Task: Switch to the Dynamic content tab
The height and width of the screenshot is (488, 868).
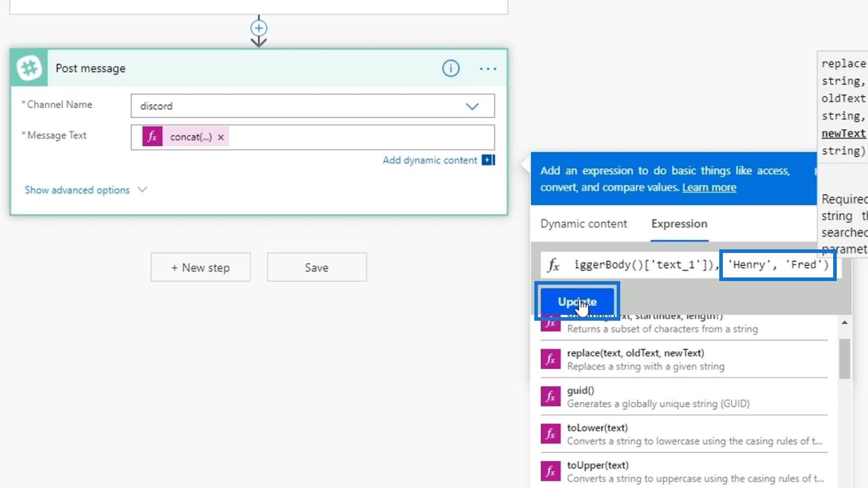Action: click(x=584, y=224)
